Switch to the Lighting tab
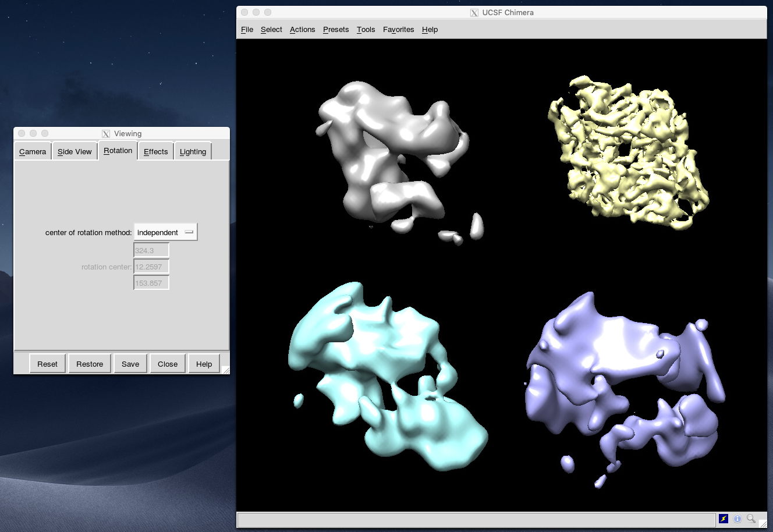 coord(193,151)
